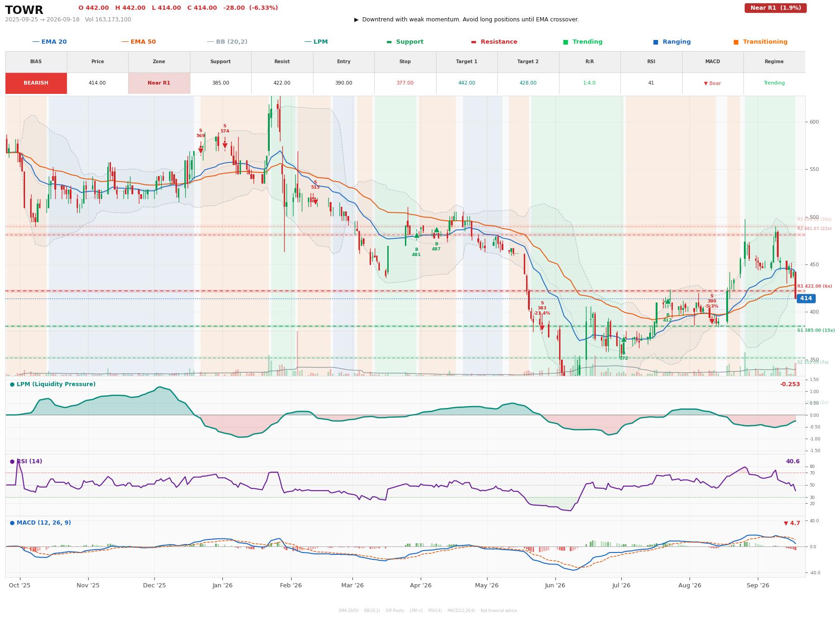This screenshot has height=618, width=840.
Task: Click the MACD (12, 26, 9) panel title
Action: [x=40, y=523]
